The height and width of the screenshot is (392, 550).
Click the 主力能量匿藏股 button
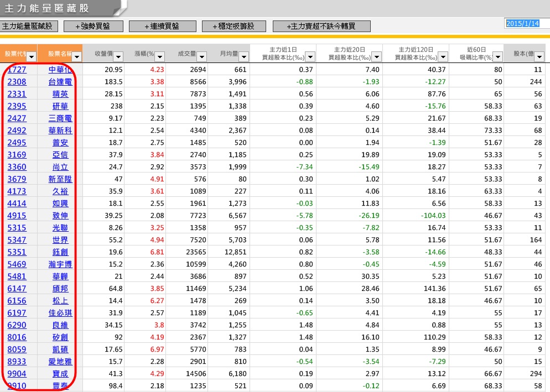pyautogui.click(x=29, y=27)
